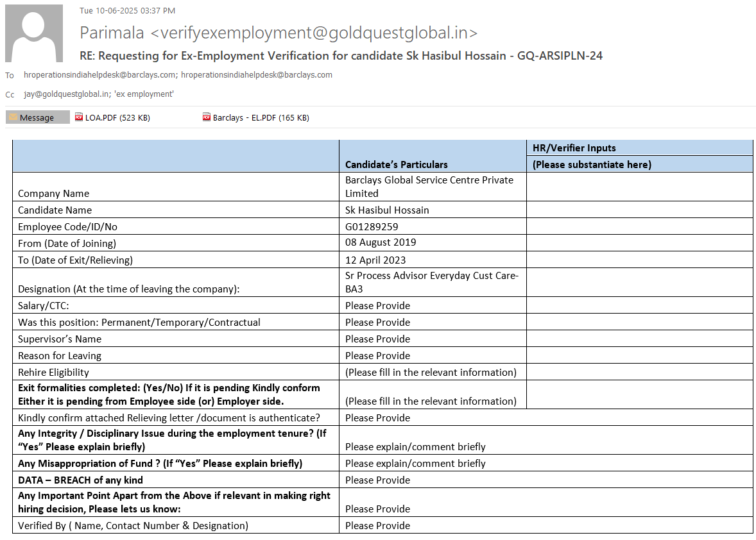Click Please Provide in Supervisor's Name row
This screenshot has width=756, height=540.
click(377, 339)
